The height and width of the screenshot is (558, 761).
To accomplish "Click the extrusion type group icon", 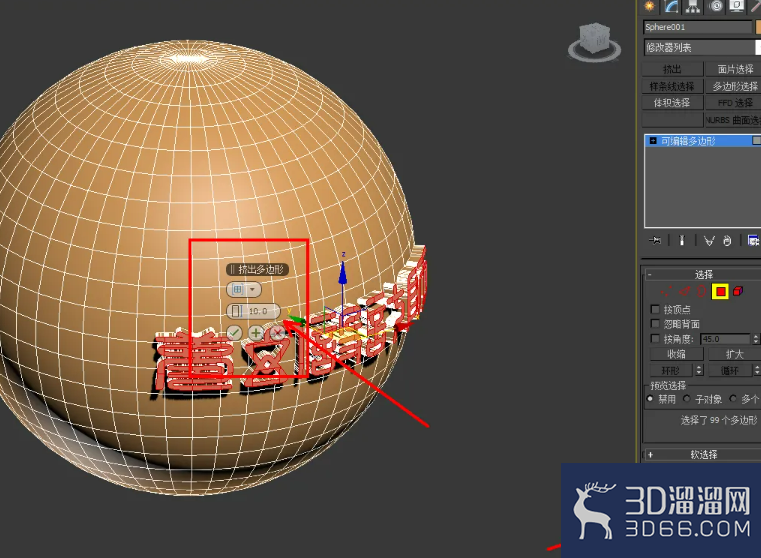I will coord(237,290).
